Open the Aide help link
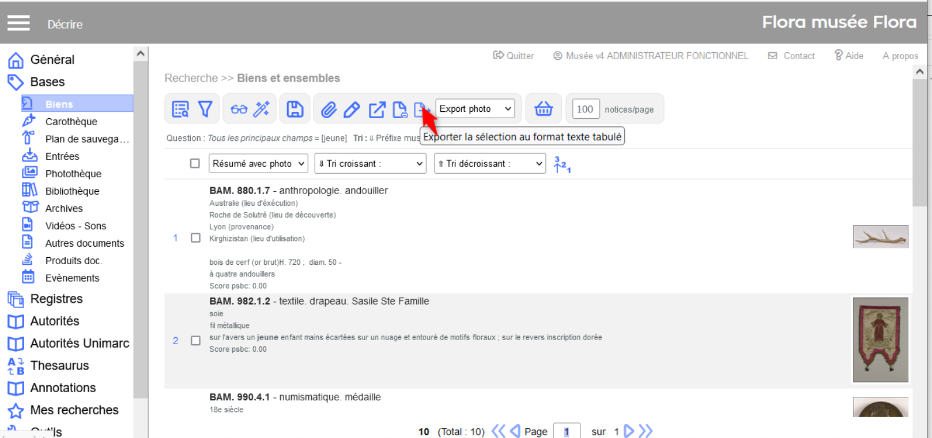This screenshot has width=932, height=438. 848,56
